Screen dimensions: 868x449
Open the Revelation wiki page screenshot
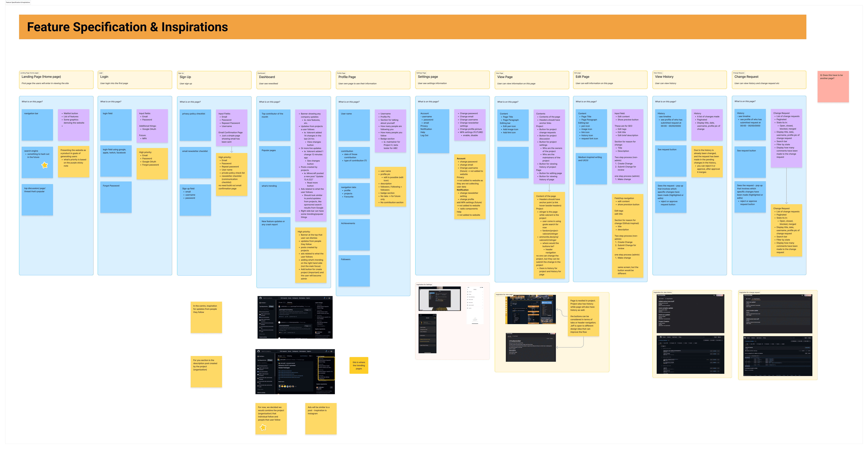click(531, 309)
